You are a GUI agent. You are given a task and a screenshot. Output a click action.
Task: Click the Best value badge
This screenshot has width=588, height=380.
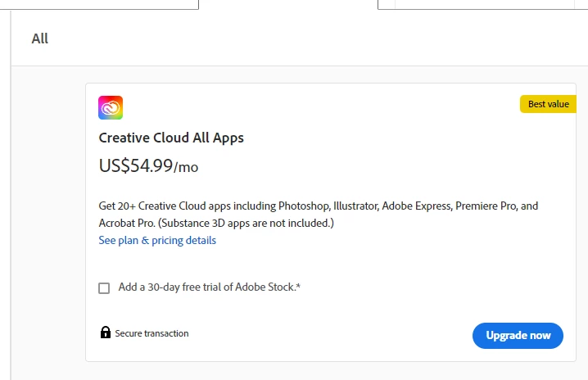point(548,104)
